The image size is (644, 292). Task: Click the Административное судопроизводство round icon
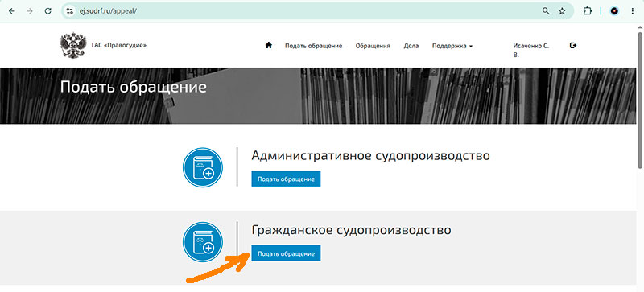203,167
